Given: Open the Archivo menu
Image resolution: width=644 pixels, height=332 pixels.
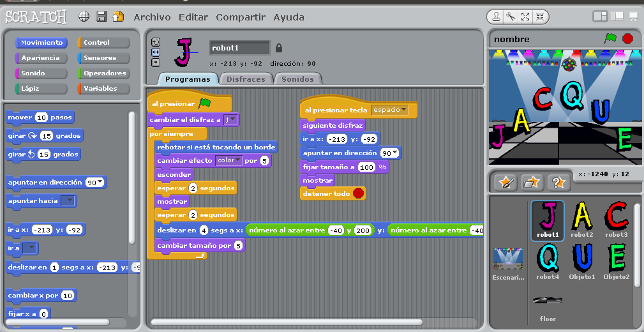Looking at the screenshot, I should pyautogui.click(x=152, y=17).
